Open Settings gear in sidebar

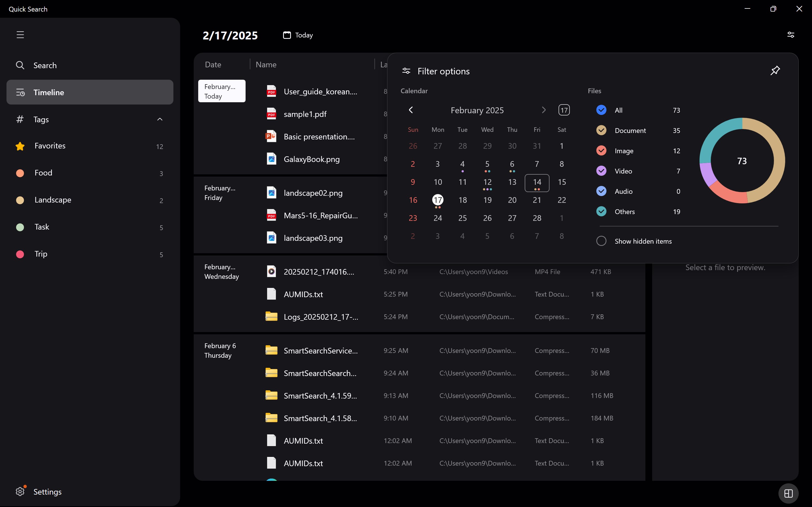(20, 491)
